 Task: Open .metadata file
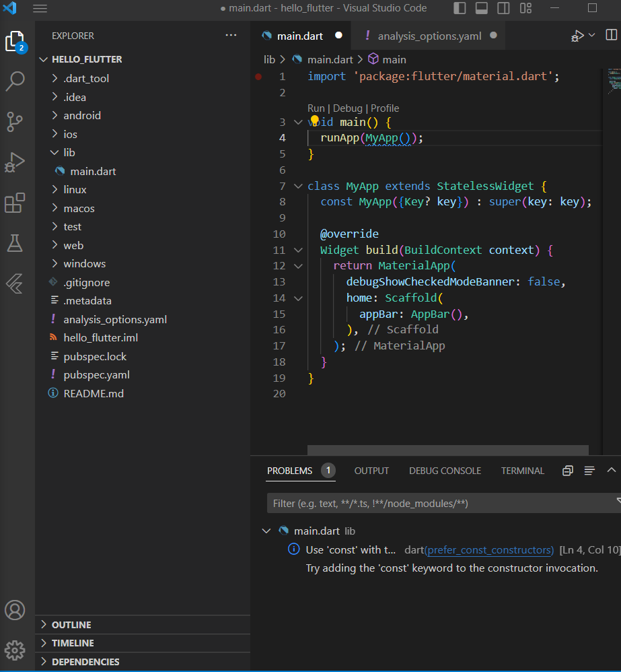(x=143, y=301)
